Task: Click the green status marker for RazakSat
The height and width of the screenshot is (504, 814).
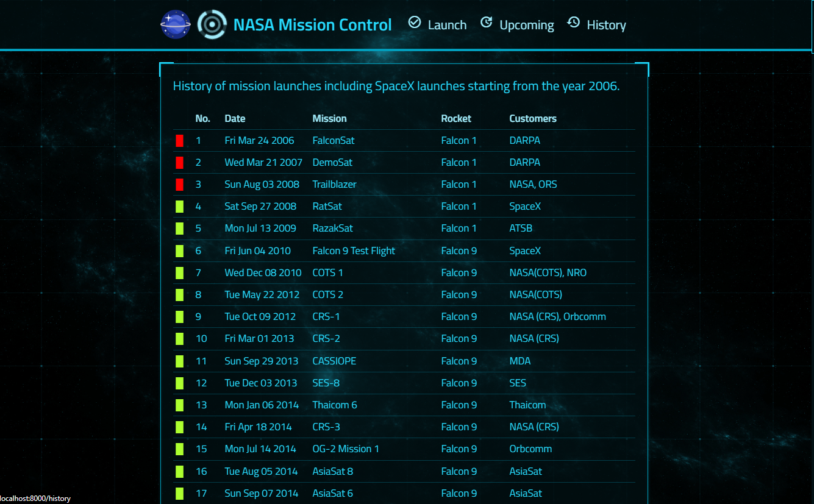Action: (x=180, y=229)
